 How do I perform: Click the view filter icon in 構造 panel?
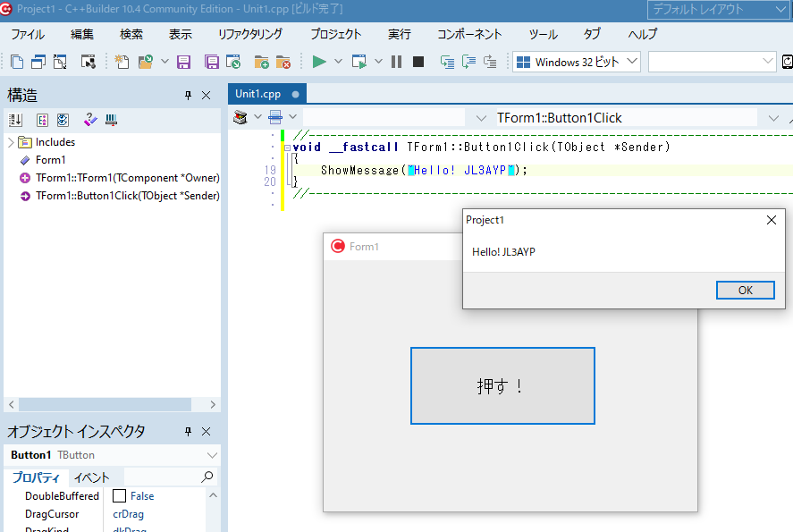click(63, 120)
